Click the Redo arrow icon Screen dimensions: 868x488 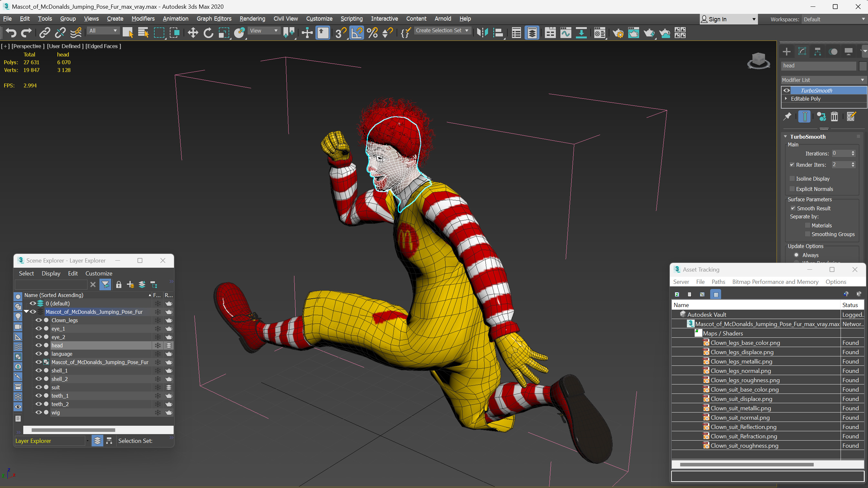click(x=26, y=33)
